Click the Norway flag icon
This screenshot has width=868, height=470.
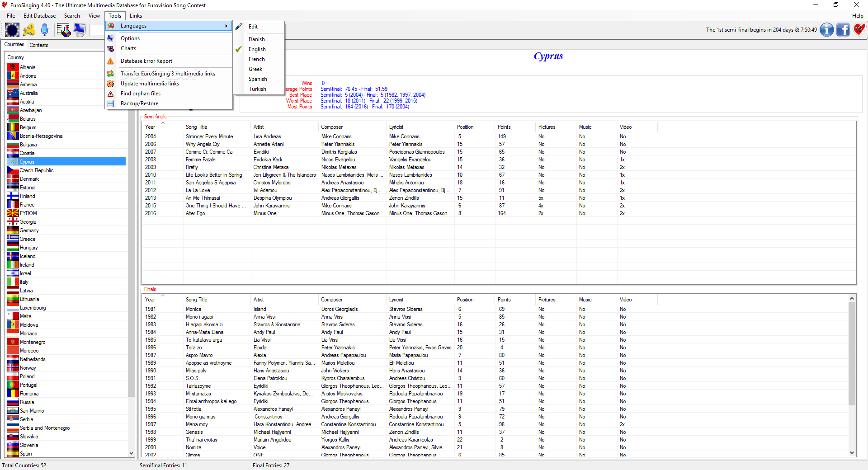(x=13, y=367)
